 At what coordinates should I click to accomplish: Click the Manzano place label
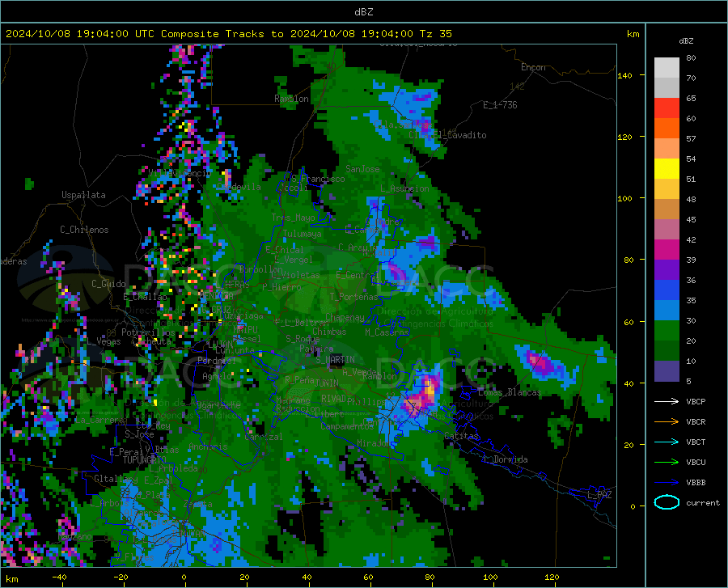click(x=75, y=536)
